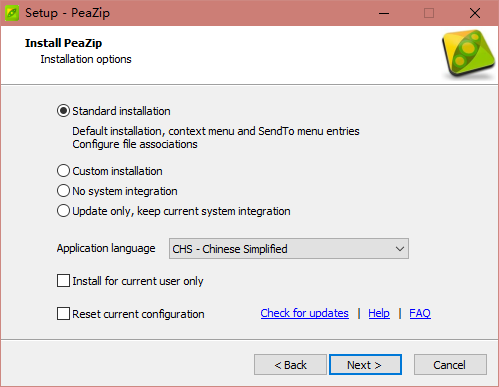Pick Update only, keep current integration
Viewport: 499px width, 387px height.
(63, 211)
